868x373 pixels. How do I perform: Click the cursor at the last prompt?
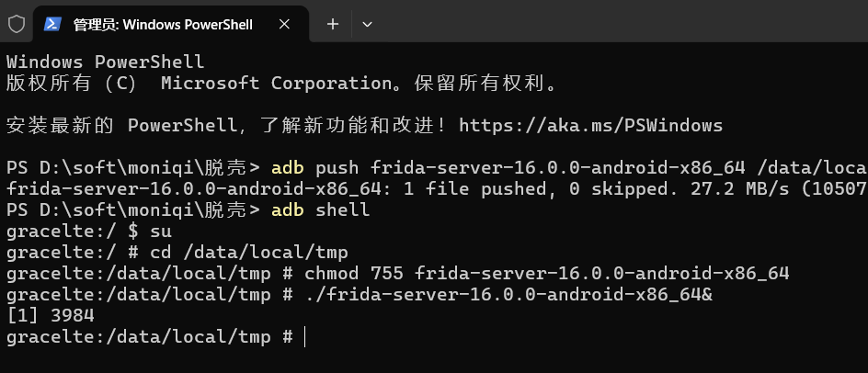[304, 337]
